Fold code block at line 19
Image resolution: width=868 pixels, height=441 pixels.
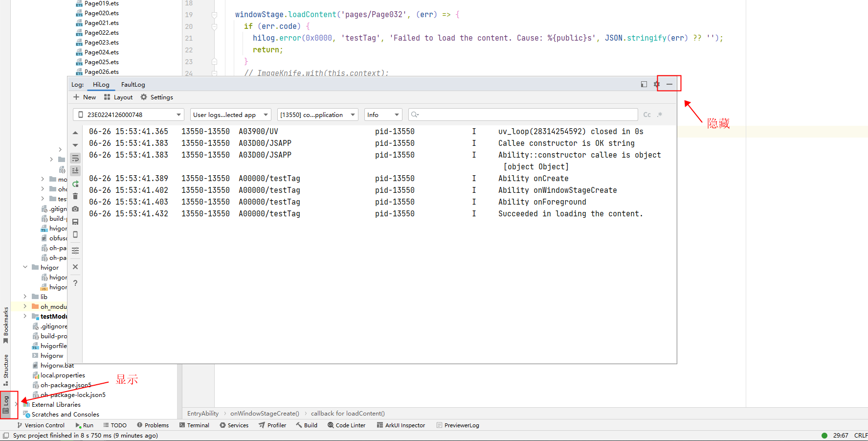[214, 15]
